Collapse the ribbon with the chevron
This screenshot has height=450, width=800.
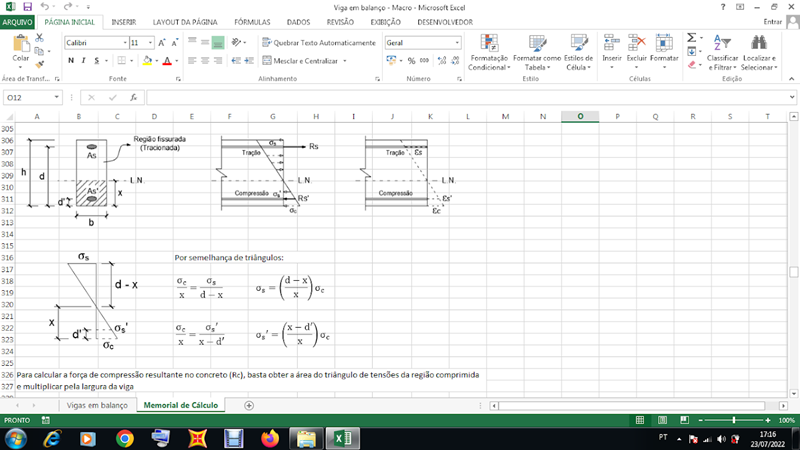(791, 79)
